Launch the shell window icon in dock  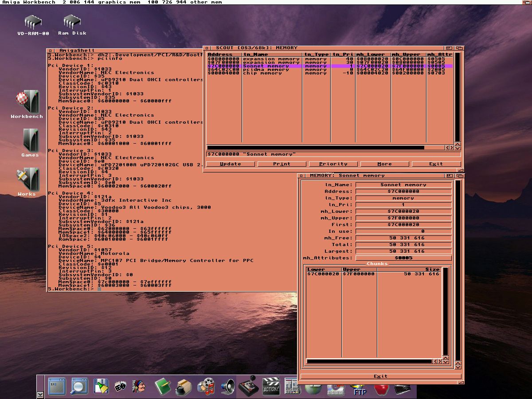[57, 386]
